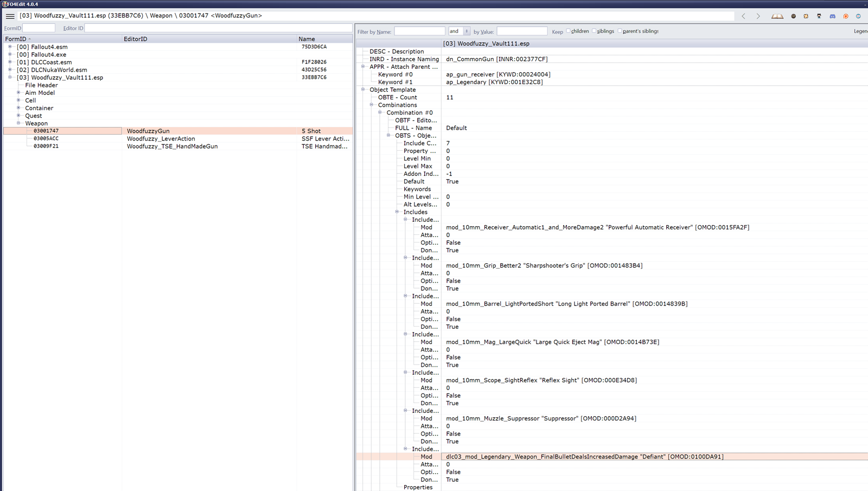Toggle the Keep siblings checkbox
The height and width of the screenshot is (491, 868).
point(594,31)
